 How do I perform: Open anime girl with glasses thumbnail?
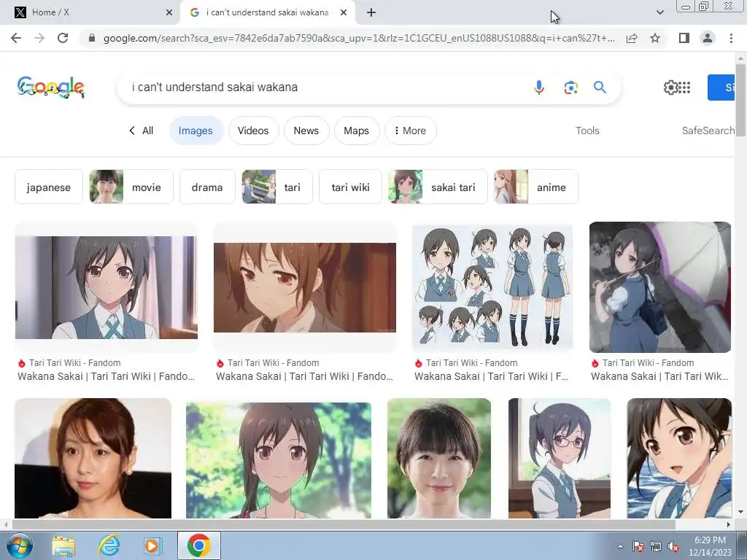coord(560,458)
